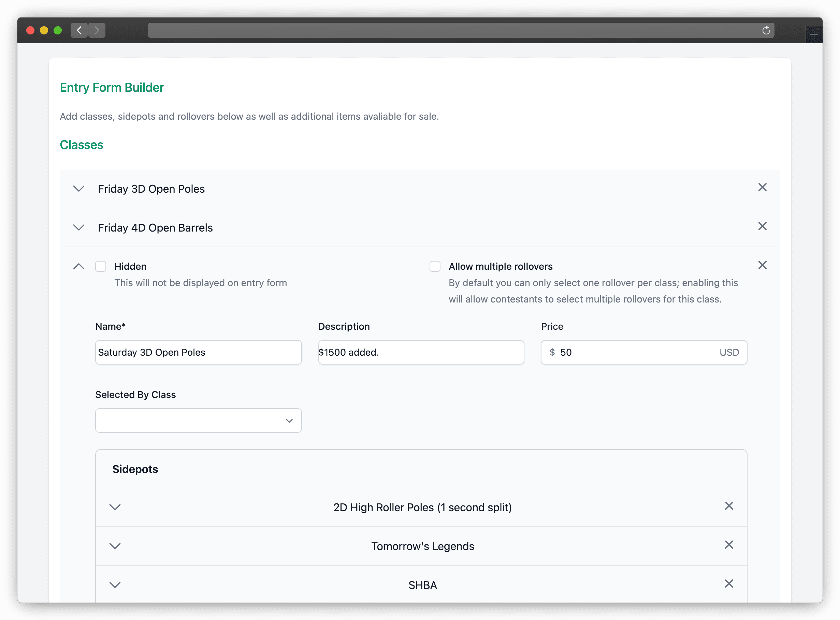The height and width of the screenshot is (620, 840).
Task: Delete the 2D High Roller Poles sidepot
Action: (728, 506)
